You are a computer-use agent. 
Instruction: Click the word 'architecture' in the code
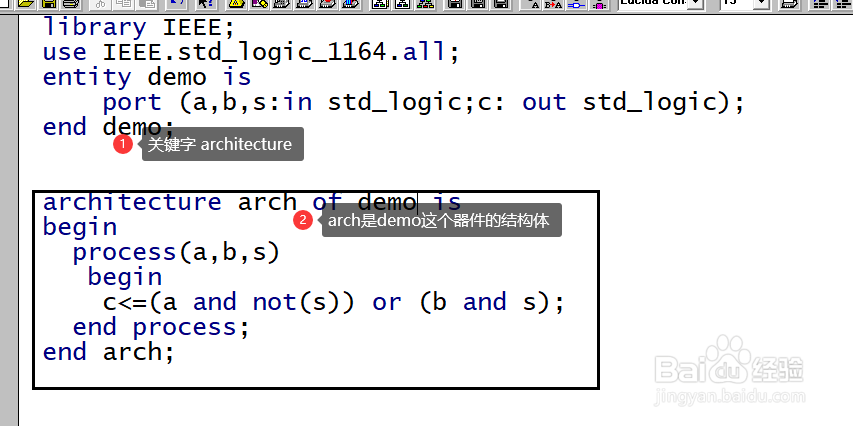click(x=132, y=202)
